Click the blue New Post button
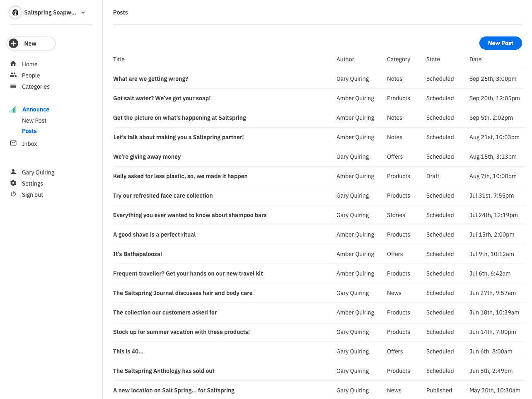Image resolution: width=532 pixels, height=399 pixels. pos(501,43)
